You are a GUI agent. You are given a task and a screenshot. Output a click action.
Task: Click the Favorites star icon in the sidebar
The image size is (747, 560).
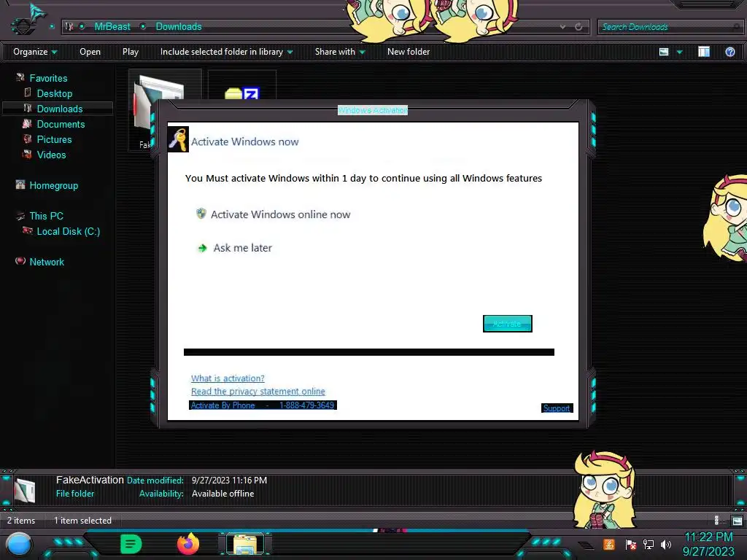click(20, 77)
